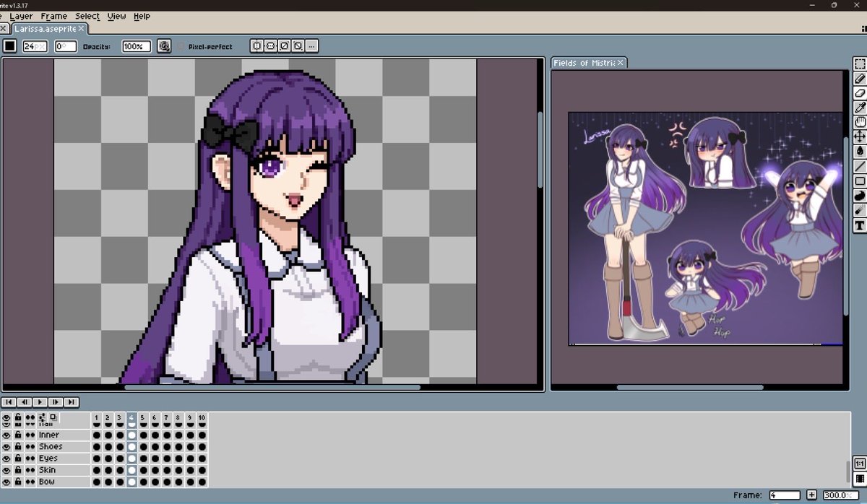Lock the Shoes layer
Image resolution: width=867 pixels, height=504 pixels.
pos(18,447)
